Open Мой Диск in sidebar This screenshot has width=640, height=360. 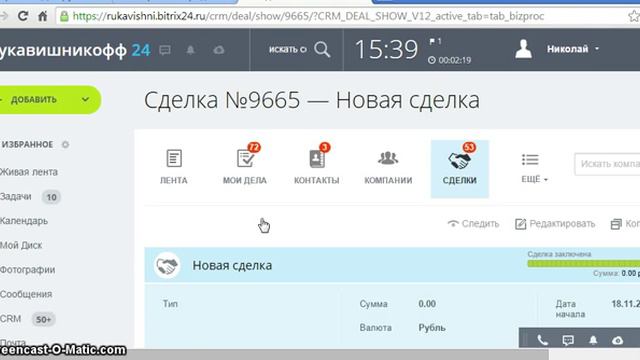(x=21, y=245)
